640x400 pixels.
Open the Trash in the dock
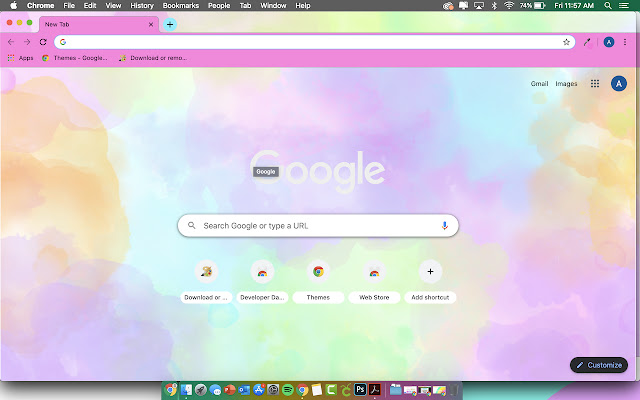[x=454, y=390]
